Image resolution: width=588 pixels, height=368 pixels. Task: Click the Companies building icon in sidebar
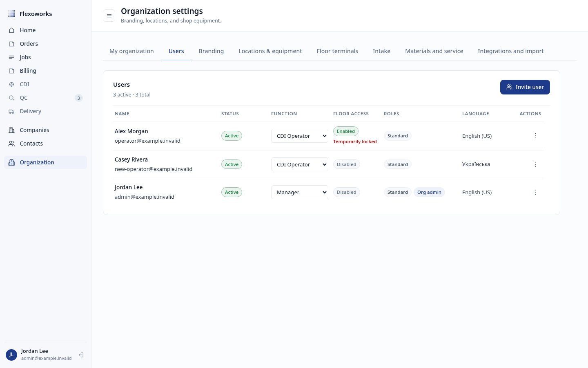11,130
